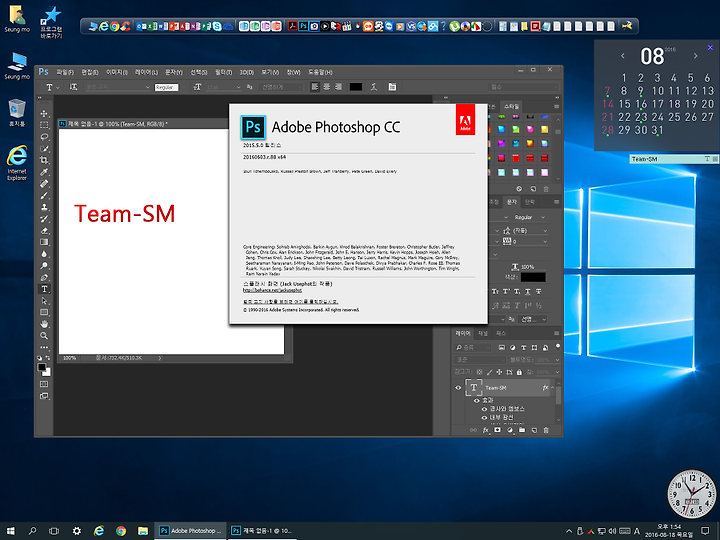The width and height of the screenshot is (720, 540).
Task: Select the Brush tool
Action: (44, 195)
